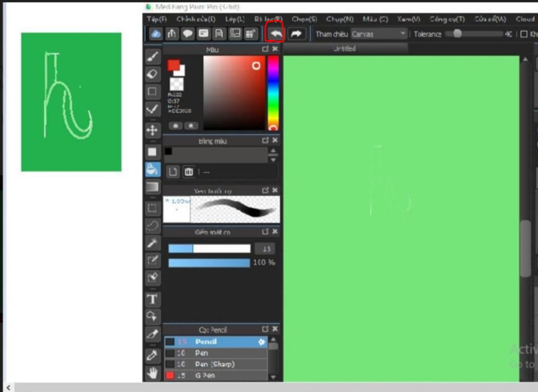Click the panel layout toolbar icon
538x392 pixels.
tap(235, 34)
